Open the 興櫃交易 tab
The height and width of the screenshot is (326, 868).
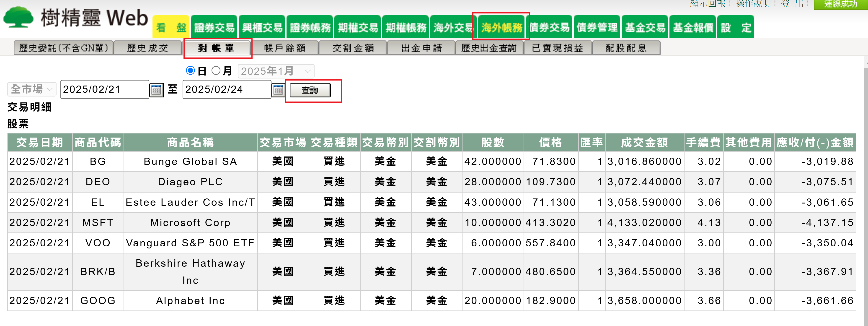(x=262, y=27)
